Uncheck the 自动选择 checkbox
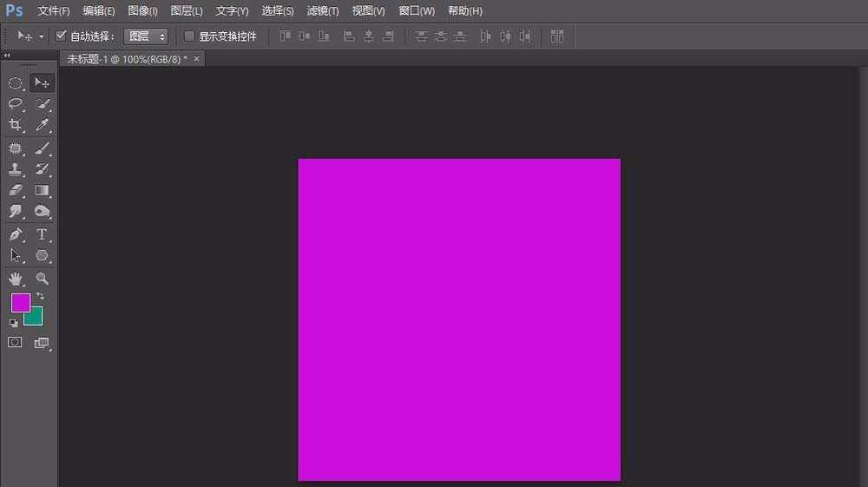 61,36
